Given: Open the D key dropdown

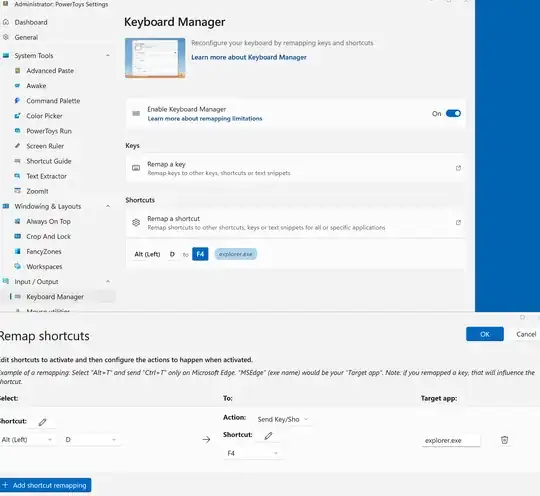Looking at the screenshot, I should (91, 440).
